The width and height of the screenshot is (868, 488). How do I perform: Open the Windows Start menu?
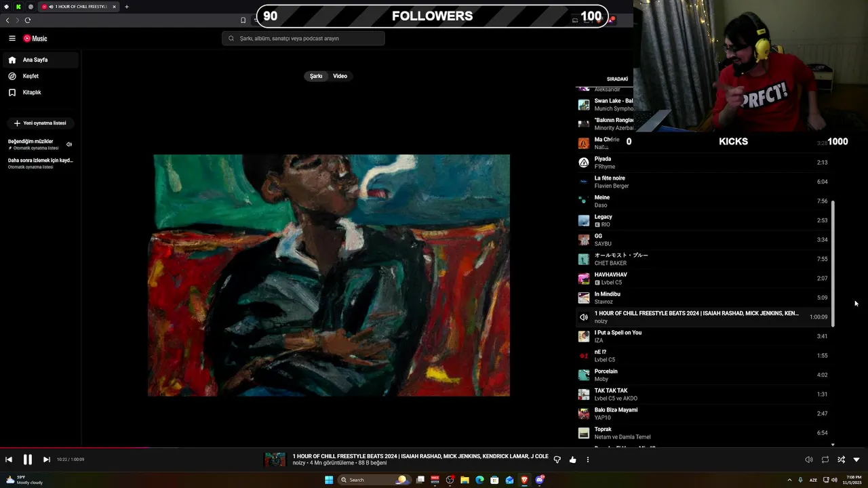pos(329,480)
